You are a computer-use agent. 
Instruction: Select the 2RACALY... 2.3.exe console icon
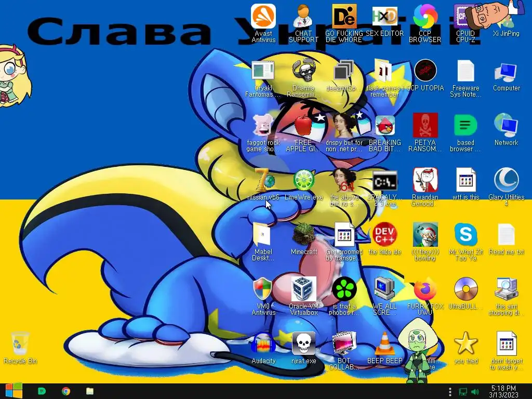coord(384,187)
